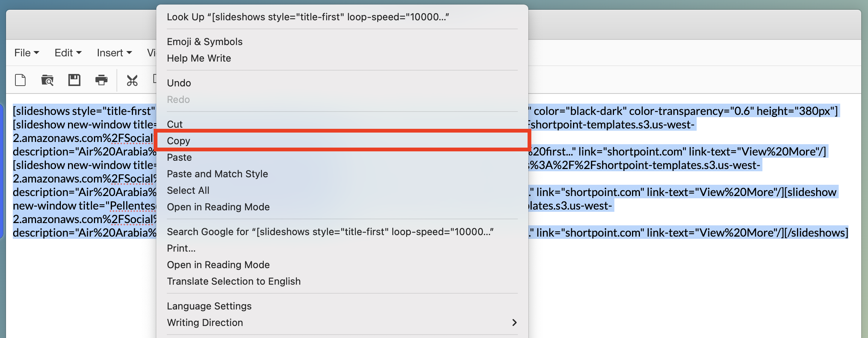Open Language Settings from context menu

(x=342, y=306)
